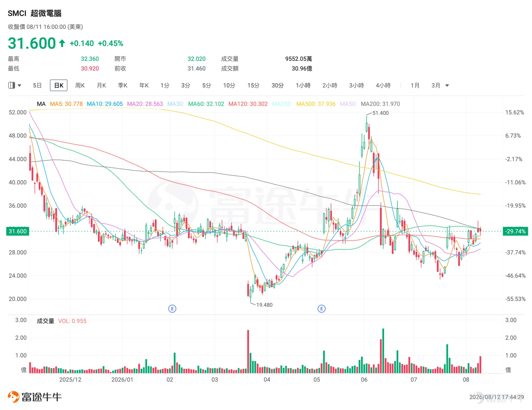The width and height of the screenshot is (532, 410).
Task: Toggle the MA60 line legend
Action: pos(206,104)
